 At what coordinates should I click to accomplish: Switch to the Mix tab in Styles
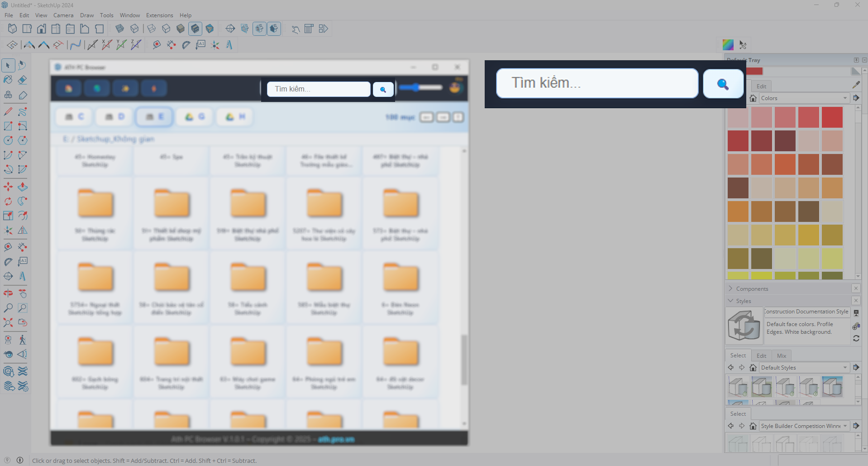tap(781, 356)
